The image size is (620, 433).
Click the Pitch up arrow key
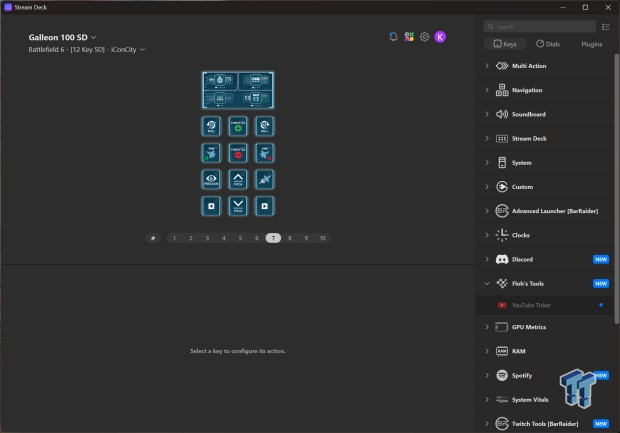pyautogui.click(x=238, y=179)
